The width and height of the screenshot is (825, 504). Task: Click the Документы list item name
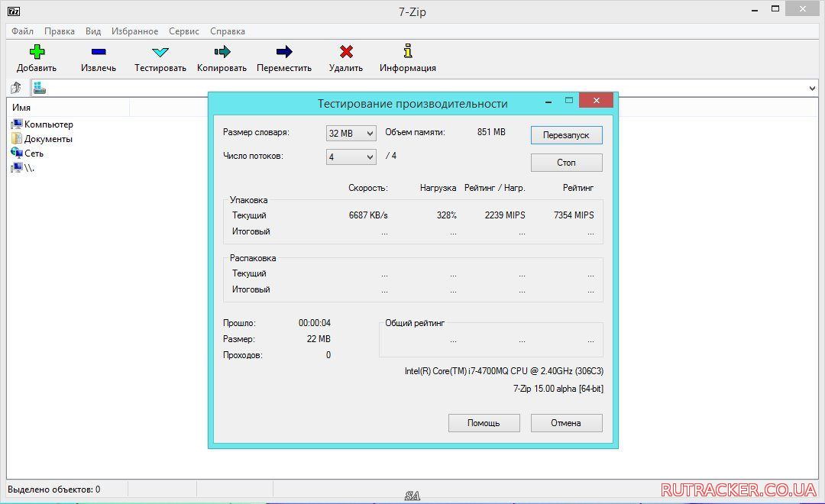48,139
